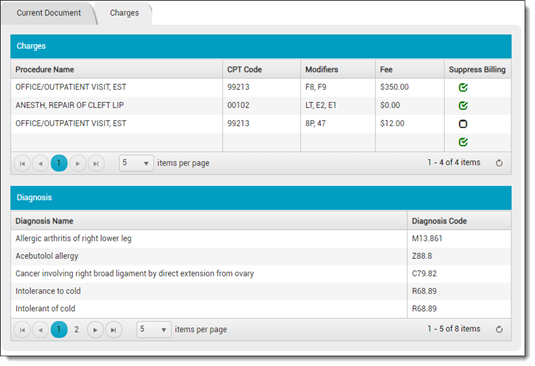This screenshot has height=366, width=535.
Task: Sort by Procedure Name column header
Action: pyautogui.click(x=117, y=70)
